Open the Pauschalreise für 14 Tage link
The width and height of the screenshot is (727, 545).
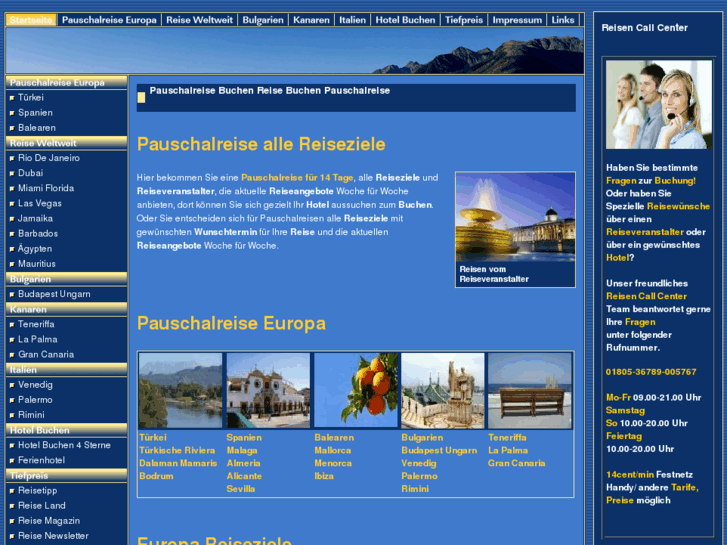(x=297, y=178)
